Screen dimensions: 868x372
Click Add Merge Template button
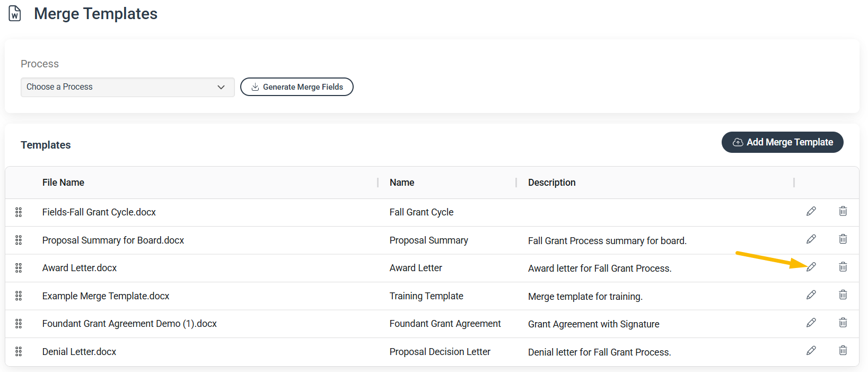783,142
